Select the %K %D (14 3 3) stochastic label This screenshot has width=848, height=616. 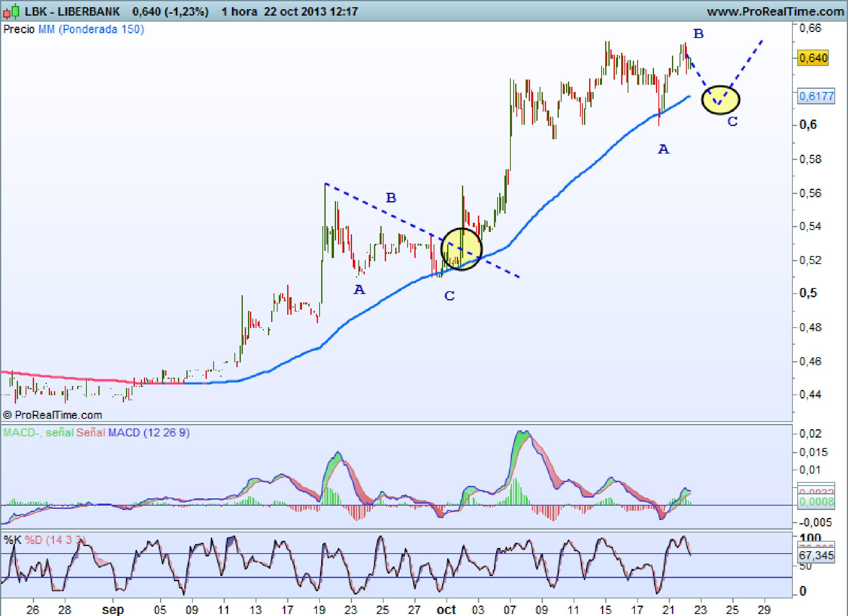44,540
